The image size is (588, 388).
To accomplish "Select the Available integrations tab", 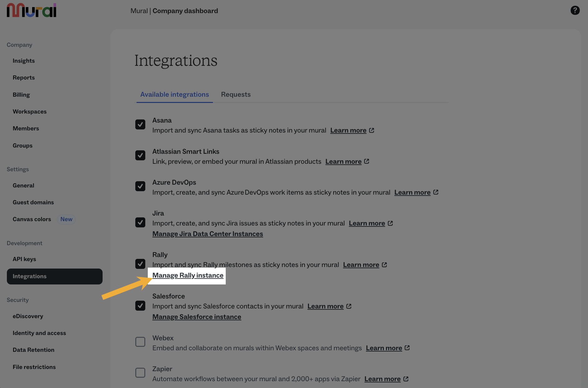I will pos(175,95).
